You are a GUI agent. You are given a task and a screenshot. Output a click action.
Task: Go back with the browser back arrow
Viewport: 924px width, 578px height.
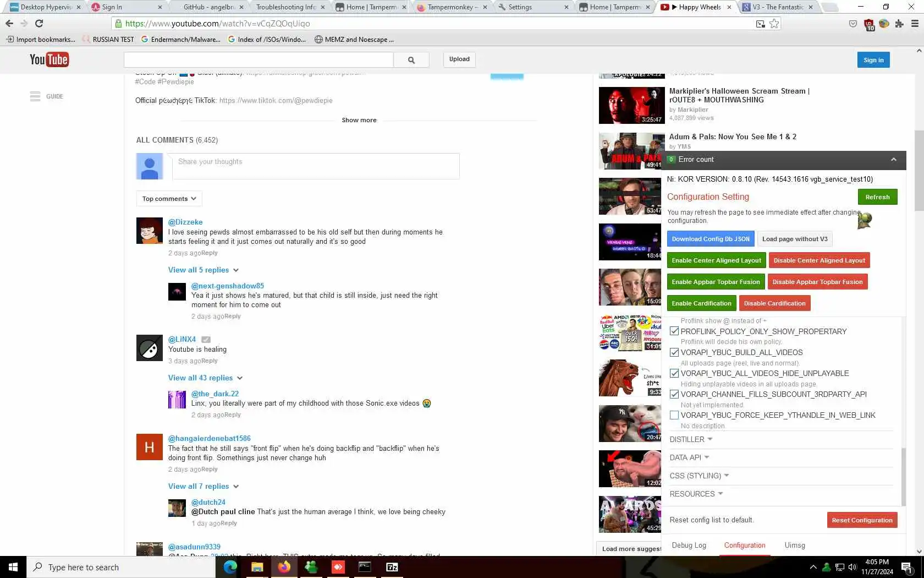(x=9, y=23)
